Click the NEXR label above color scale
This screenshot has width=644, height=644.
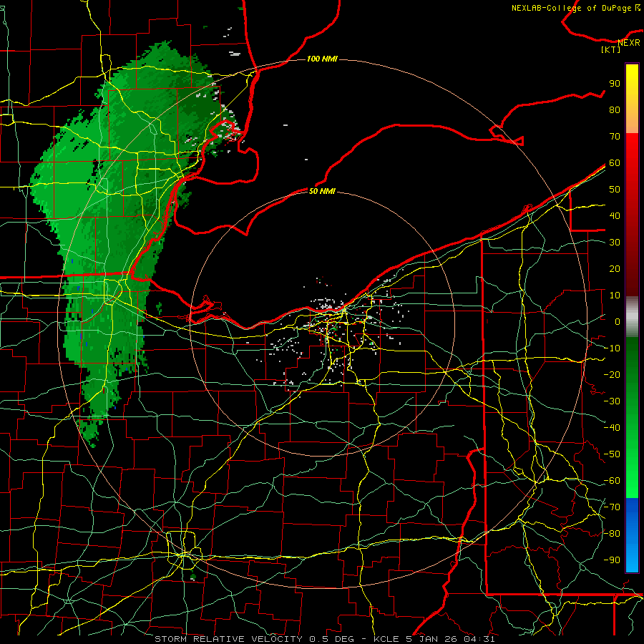coord(629,43)
